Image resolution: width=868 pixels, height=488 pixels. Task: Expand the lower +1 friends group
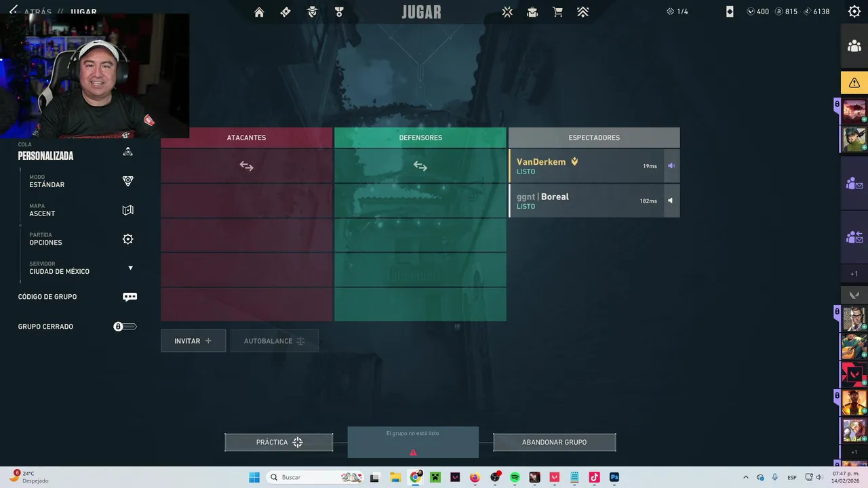pyautogui.click(x=854, y=452)
